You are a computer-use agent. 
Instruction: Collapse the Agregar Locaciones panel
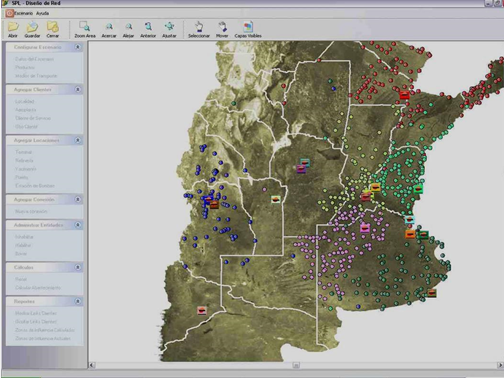click(78, 140)
